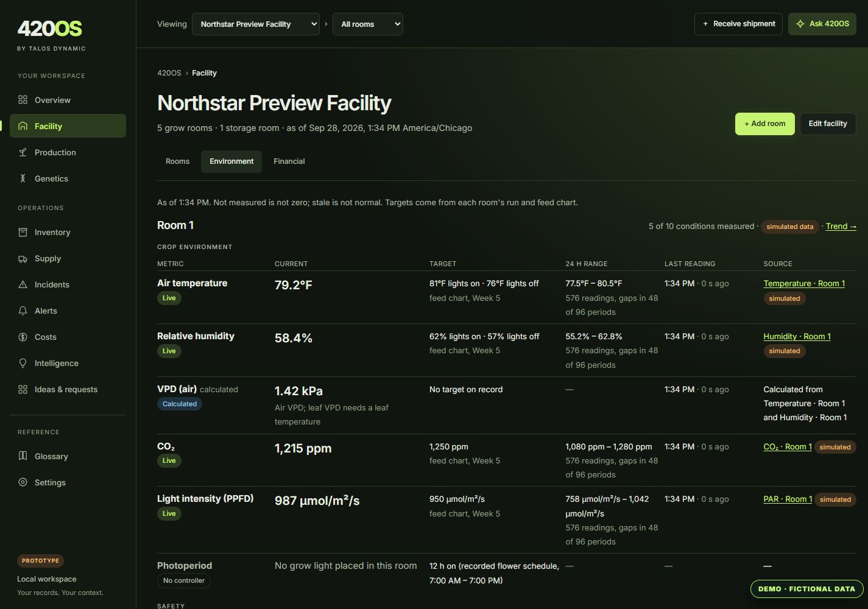Open Production in the sidebar menu
This screenshot has width=868, height=609.
point(68,152)
